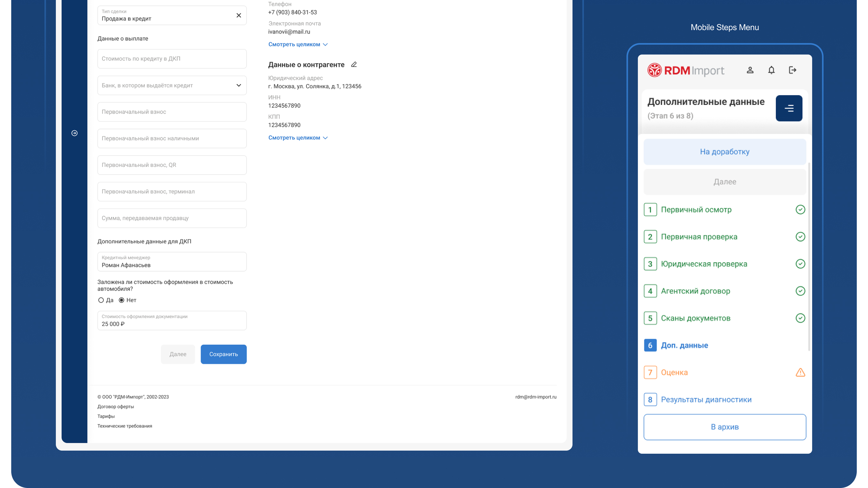The image size is (868, 488).
Task: Click step number 2 badge
Action: (650, 237)
